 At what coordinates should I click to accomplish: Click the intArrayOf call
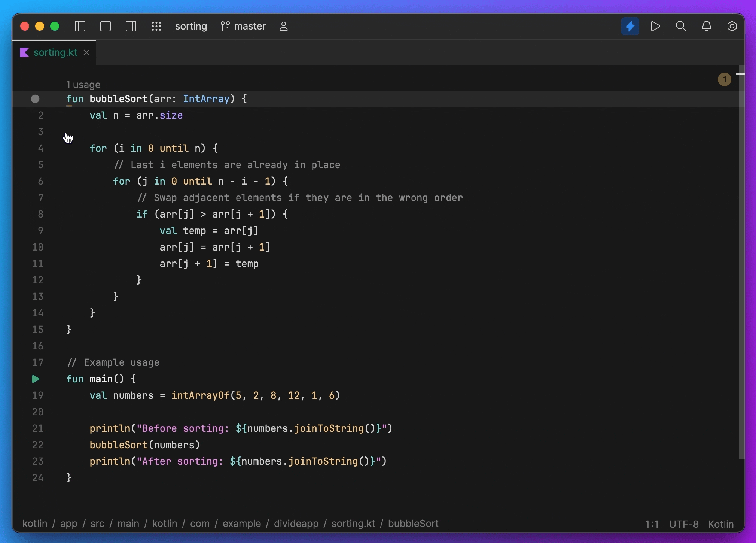pyautogui.click(x=200, y=395)
